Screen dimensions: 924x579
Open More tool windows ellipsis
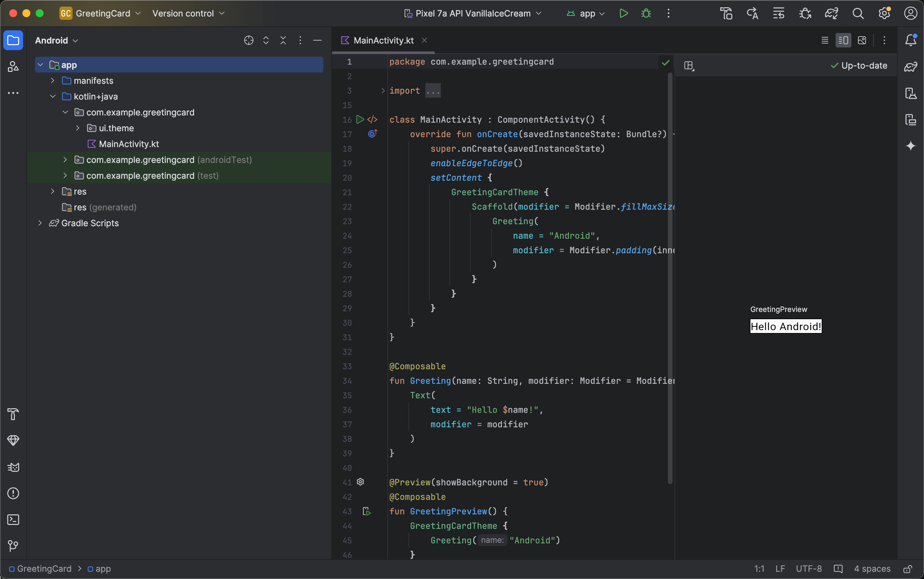13,93
